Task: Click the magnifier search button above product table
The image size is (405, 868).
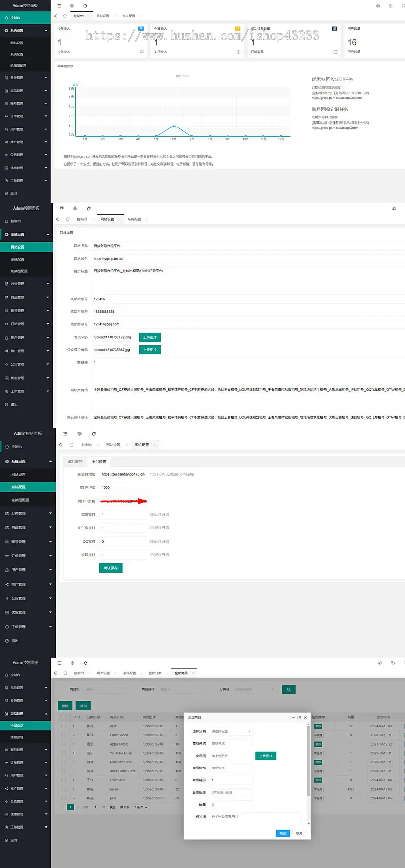Action: click(288, 689)
